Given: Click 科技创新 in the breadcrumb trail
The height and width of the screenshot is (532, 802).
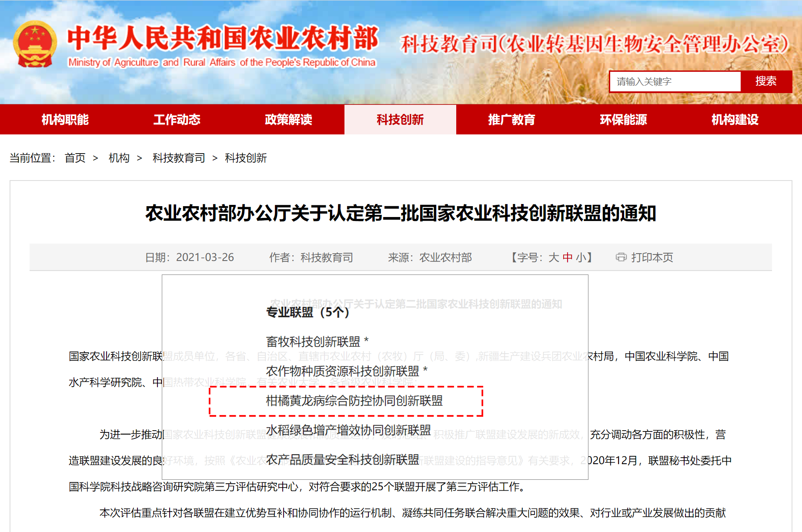Looking at the screenshot, I should 246,158.
